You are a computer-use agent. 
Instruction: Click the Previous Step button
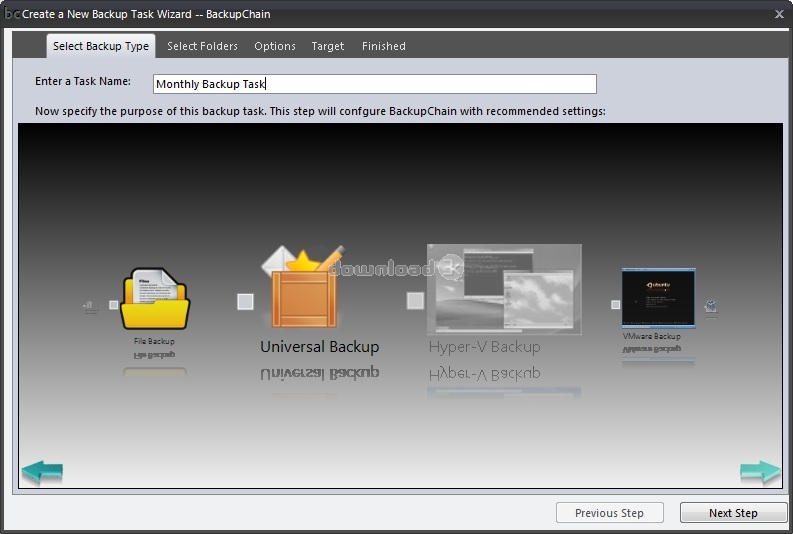[x=609, y=513]
